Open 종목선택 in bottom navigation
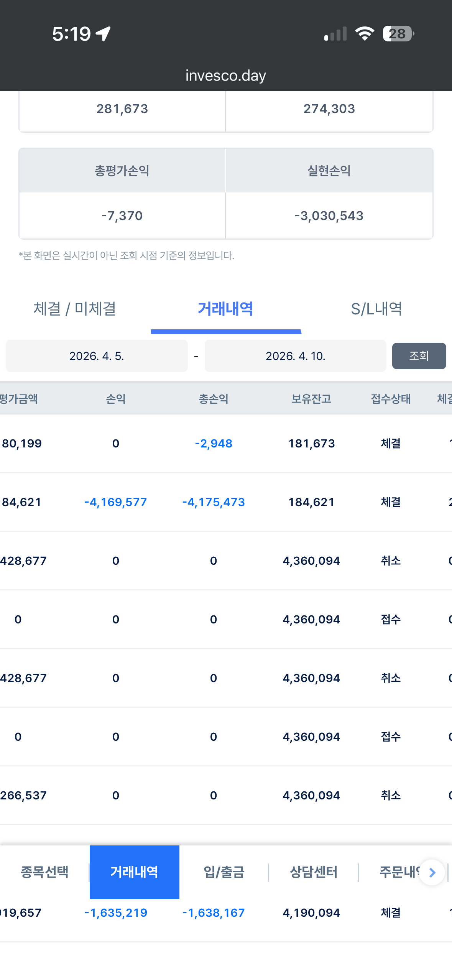Image resolution: width=452 pixels, height=980 pixels. [44, 872]
